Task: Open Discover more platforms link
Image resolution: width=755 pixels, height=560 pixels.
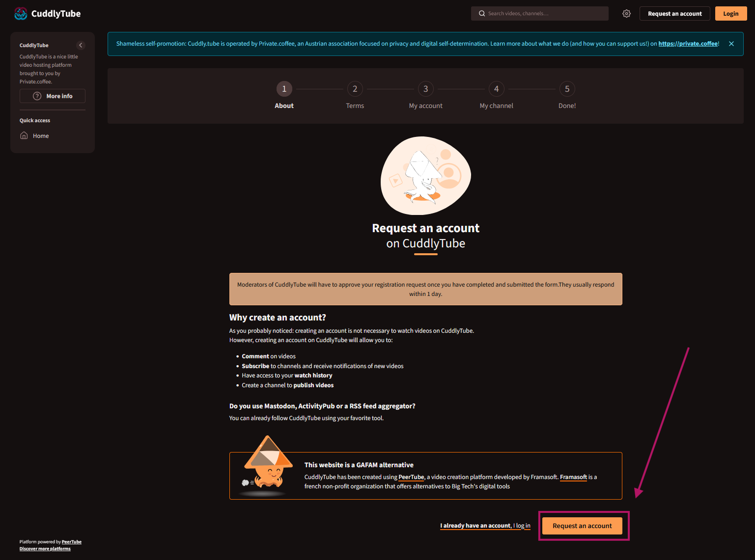Action: (45, 549)
